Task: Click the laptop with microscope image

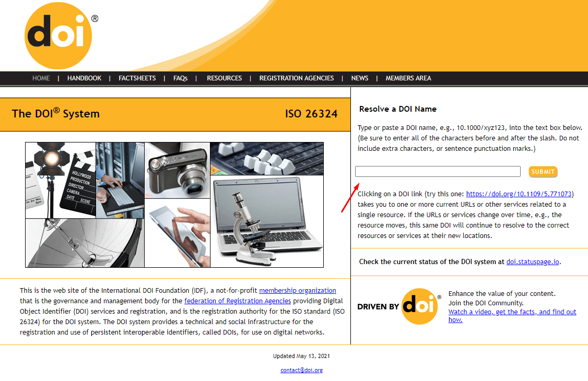Action: pyautogui.click(x=267, y=221)
